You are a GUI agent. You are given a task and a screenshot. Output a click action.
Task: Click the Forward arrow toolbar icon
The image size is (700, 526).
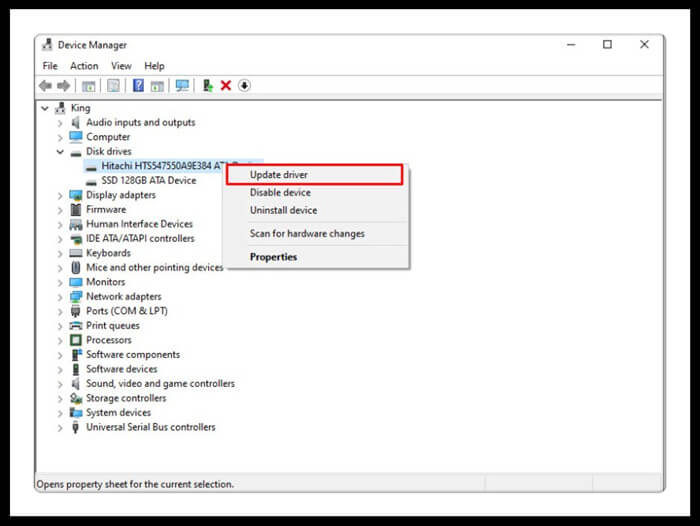63,85
